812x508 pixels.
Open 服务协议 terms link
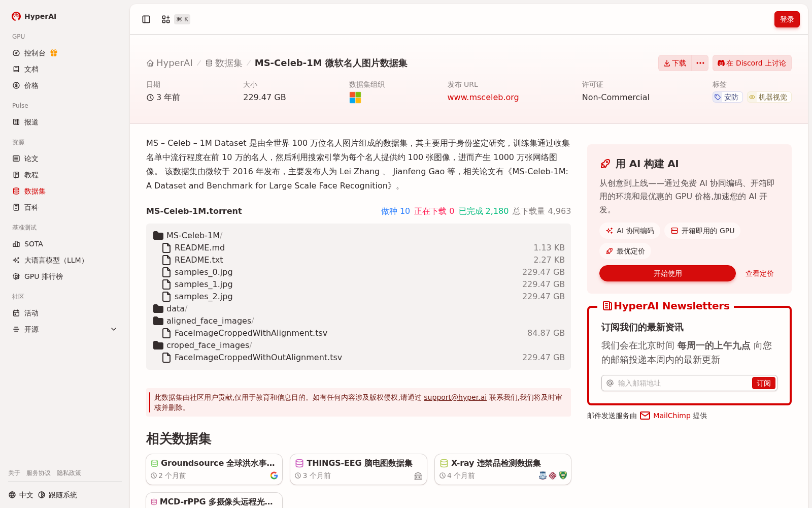[x=39, y=473]
